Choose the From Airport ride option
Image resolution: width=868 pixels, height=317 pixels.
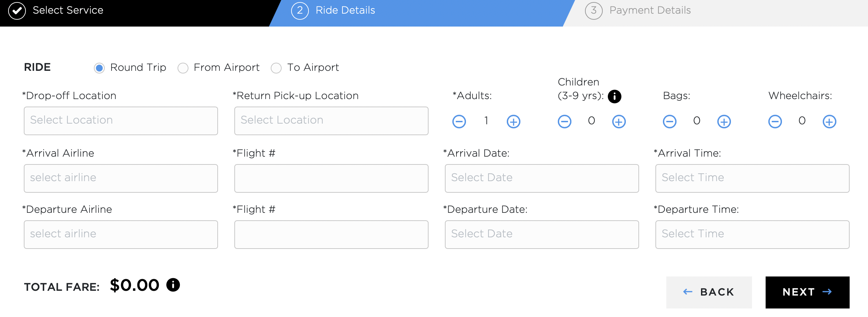[183, 68]
